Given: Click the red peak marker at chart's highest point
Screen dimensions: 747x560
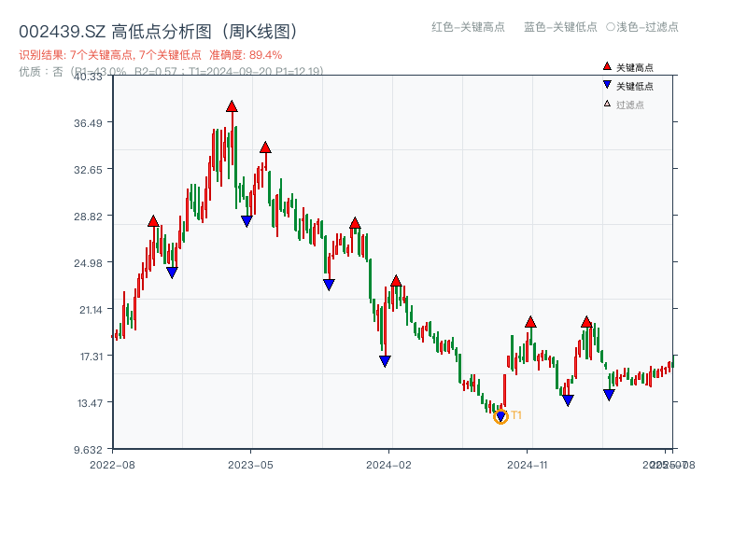Looking at the screenshot, I should coord(232,107).
